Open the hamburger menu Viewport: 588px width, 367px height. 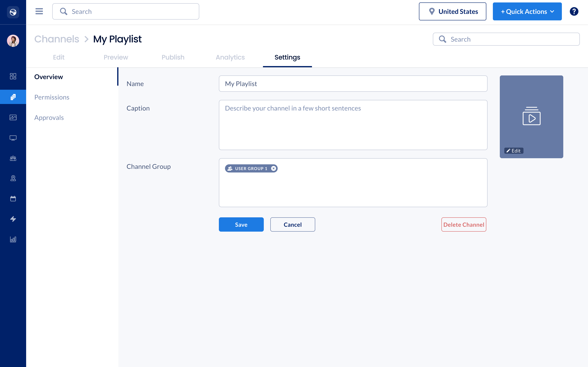point(39,11)
